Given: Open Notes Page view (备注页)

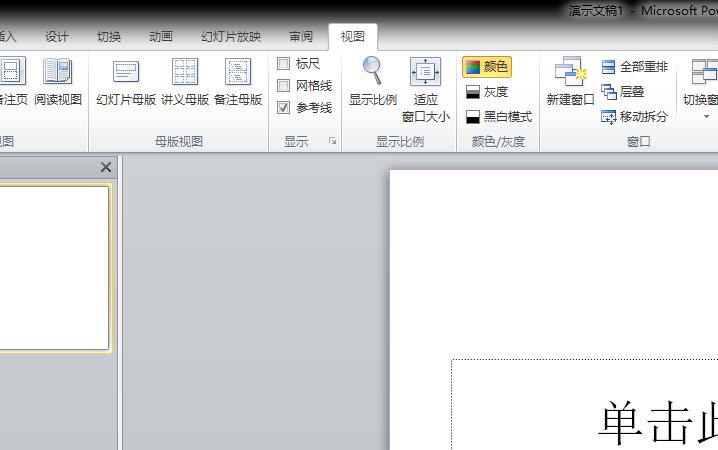Looking at the screenshot, I should click(x=12, y=81).
